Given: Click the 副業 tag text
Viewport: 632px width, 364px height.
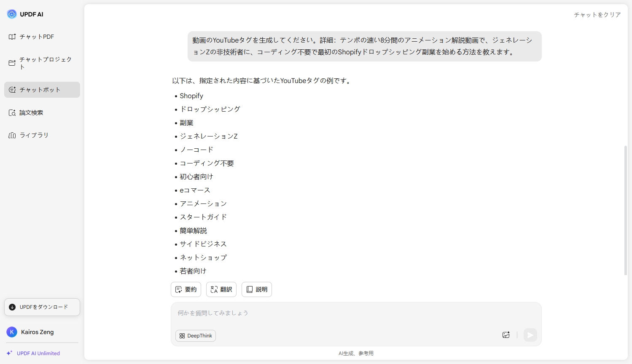Looking at the screenshot, I should tap(187, 123).
